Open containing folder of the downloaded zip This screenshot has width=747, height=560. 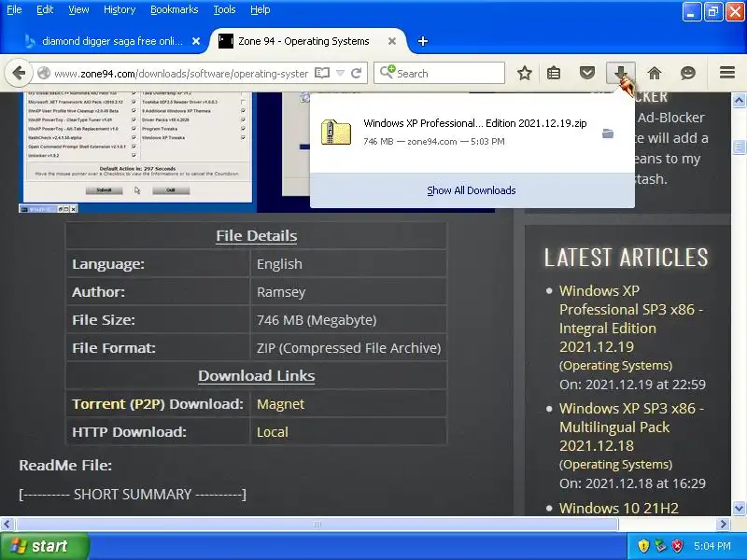click(608, 133)
